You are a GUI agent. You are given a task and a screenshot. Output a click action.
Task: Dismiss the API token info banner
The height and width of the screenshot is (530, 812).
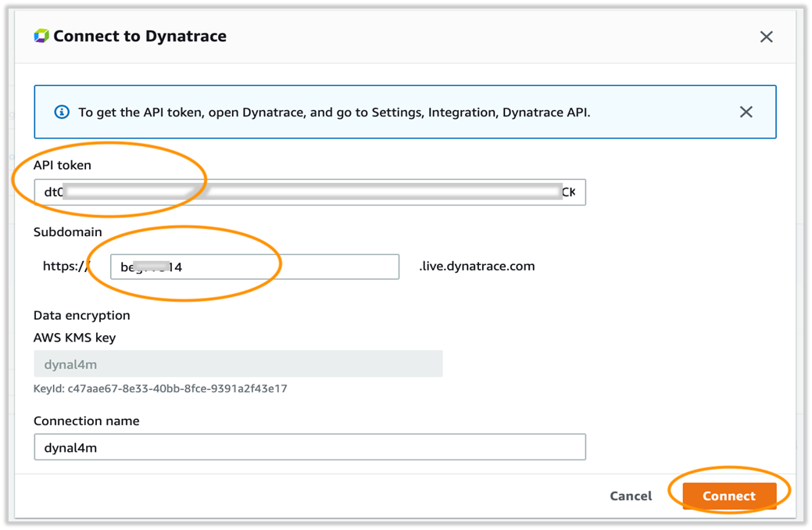coord(746,112)
